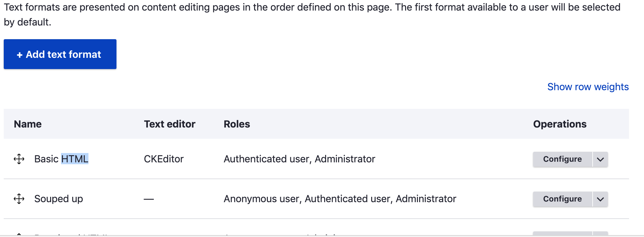Click the Text editor column header
The width and height of the screenshot is (644, 237).
coord(169,124)
